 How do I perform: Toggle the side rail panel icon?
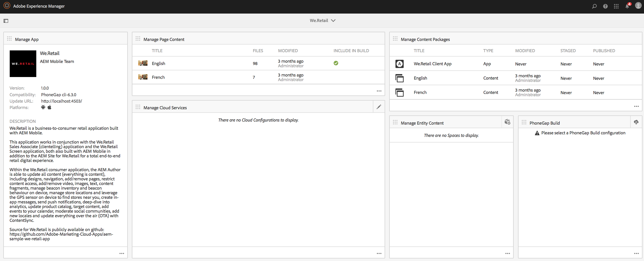pos(6,21)
